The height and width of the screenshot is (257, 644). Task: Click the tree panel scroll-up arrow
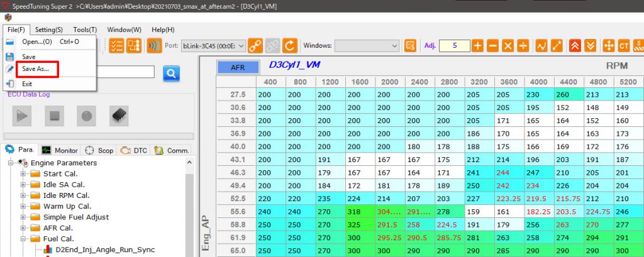click(x=189, y=163)
